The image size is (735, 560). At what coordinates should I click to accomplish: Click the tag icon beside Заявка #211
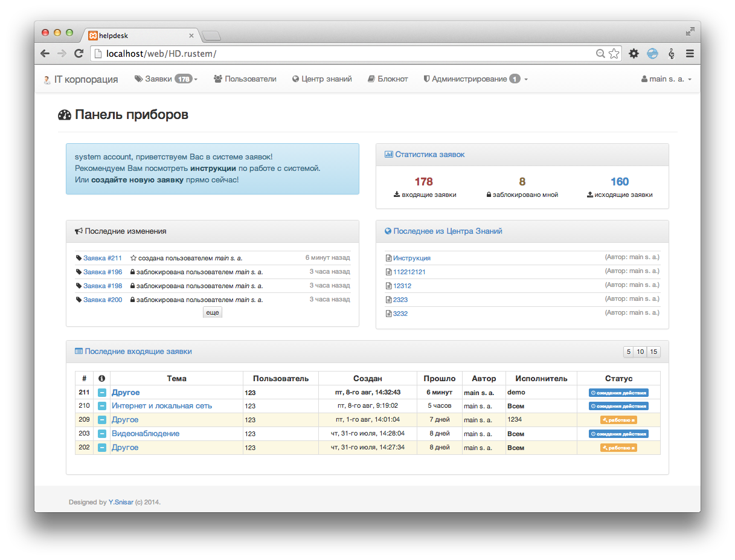tap(79, 258)
